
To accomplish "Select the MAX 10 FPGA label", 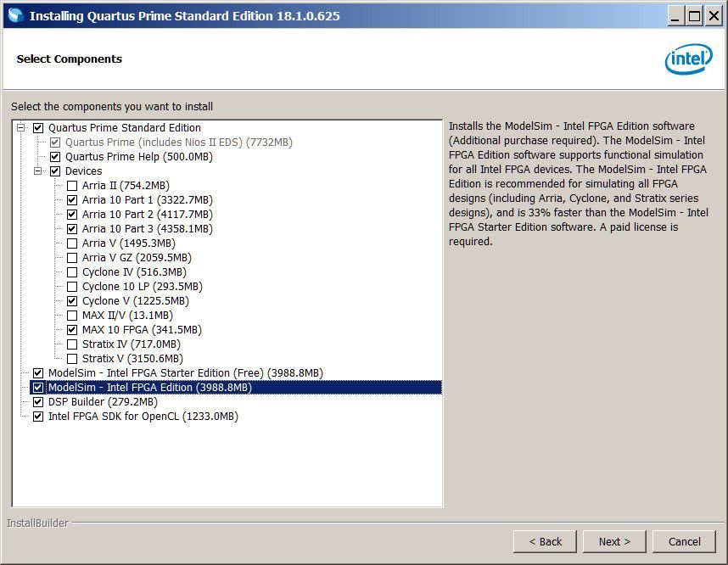I will click(x=142, y=330).
